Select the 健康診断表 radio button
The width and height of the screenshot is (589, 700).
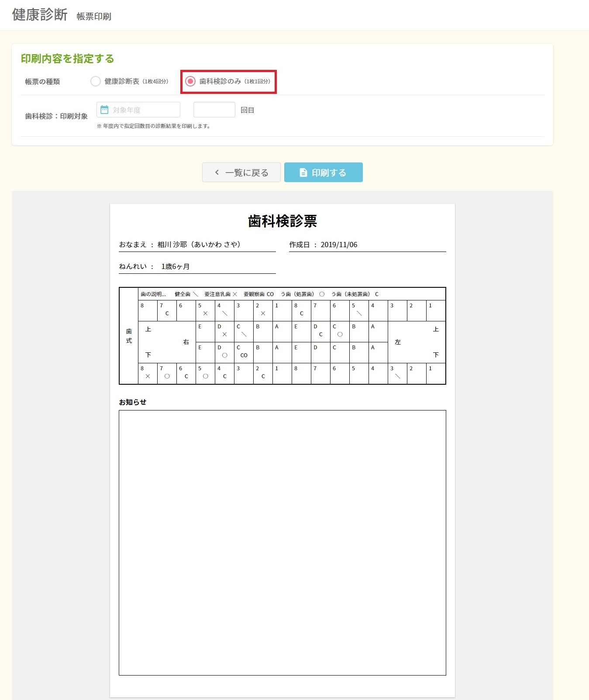(x=96, y=81)
